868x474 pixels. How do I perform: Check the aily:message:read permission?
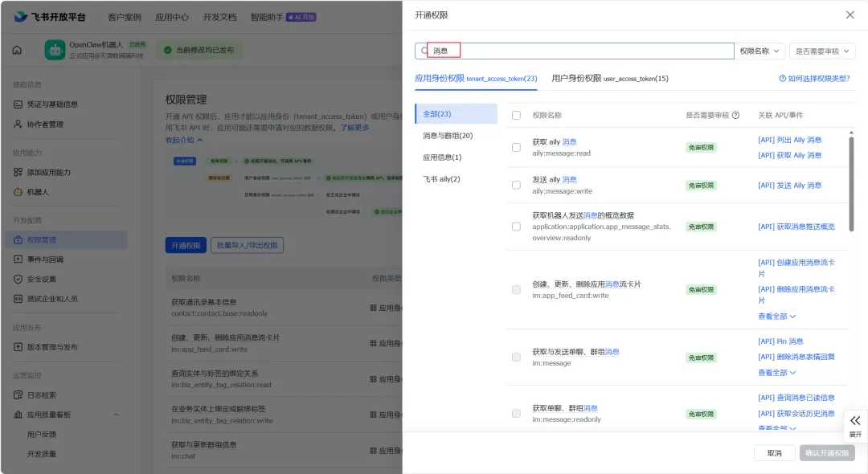[x=517, y=147]
